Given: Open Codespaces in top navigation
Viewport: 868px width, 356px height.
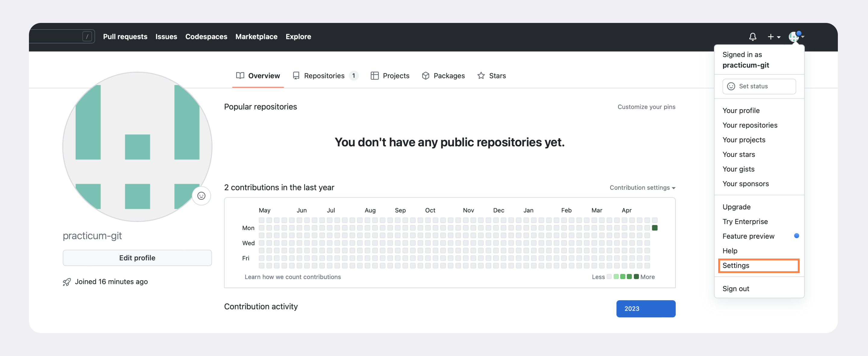Looking at the screenshot, I should point(206,37).
